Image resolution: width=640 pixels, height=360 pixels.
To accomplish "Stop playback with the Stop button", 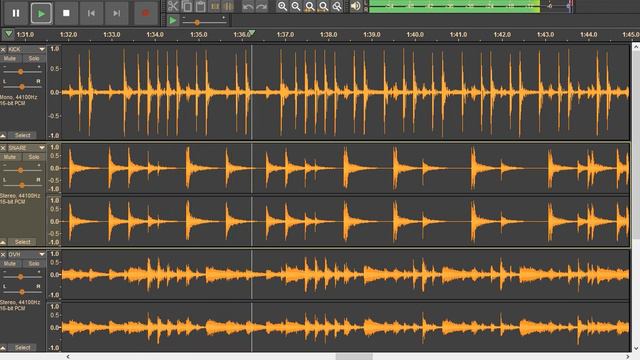I will point(66,13).
